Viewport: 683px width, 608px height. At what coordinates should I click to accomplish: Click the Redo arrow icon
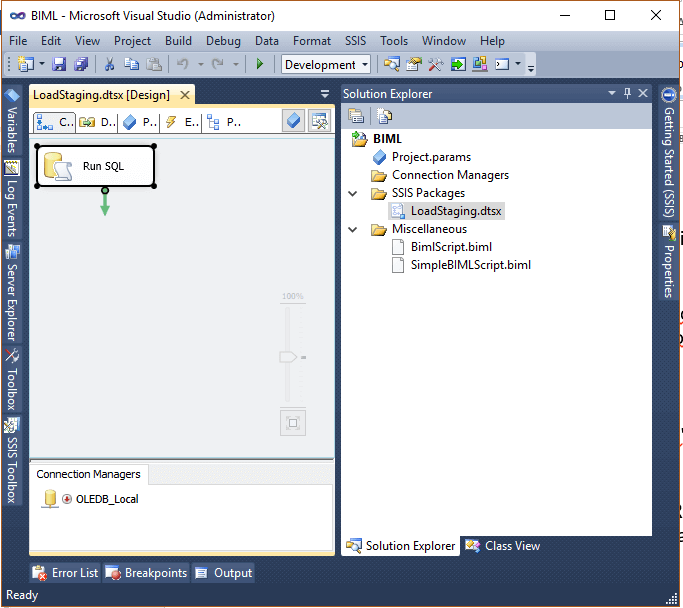tap(217, 64)
